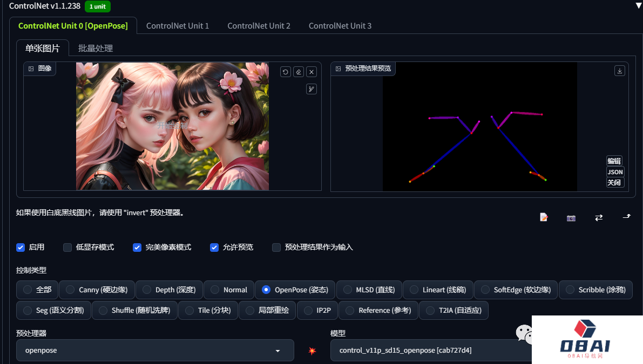Open the 预处理器 openpose dropdown

[155, 351]
